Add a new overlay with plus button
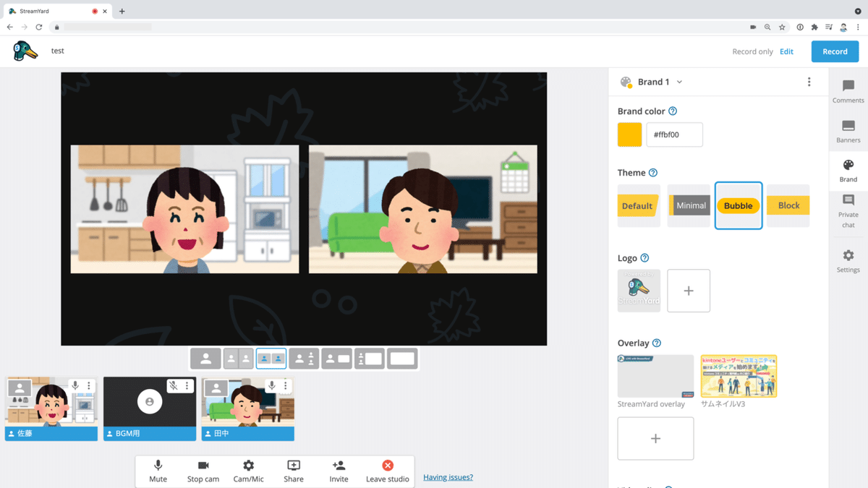 (655, 439)
